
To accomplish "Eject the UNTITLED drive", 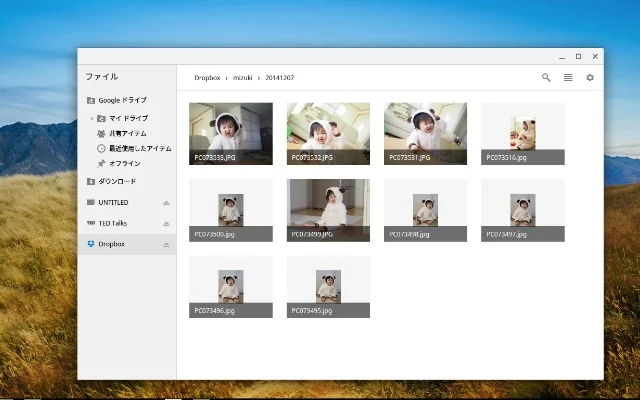I will (166, 202).
